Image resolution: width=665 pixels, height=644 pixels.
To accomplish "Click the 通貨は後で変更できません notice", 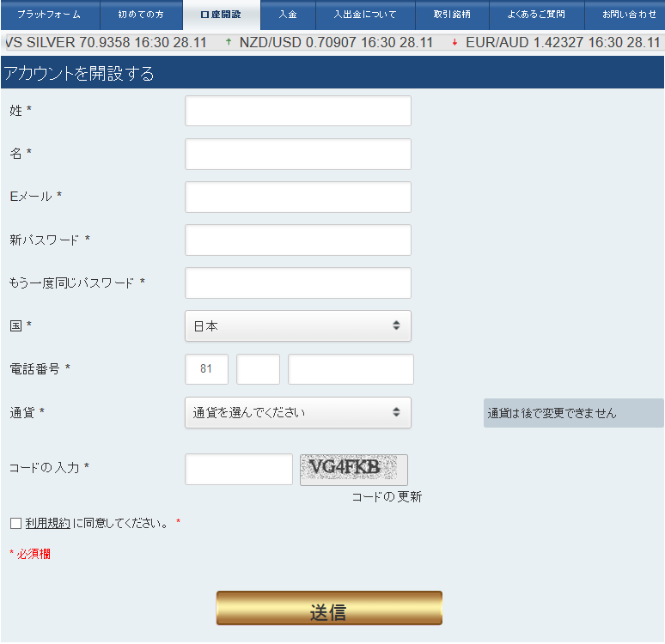I will coord(573,413).
